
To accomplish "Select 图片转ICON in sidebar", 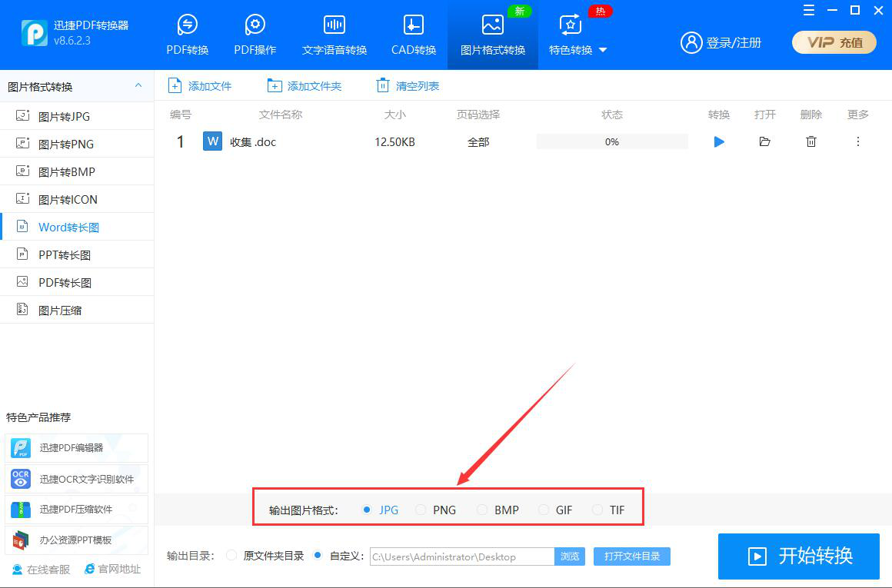I will tap(77, 200).
